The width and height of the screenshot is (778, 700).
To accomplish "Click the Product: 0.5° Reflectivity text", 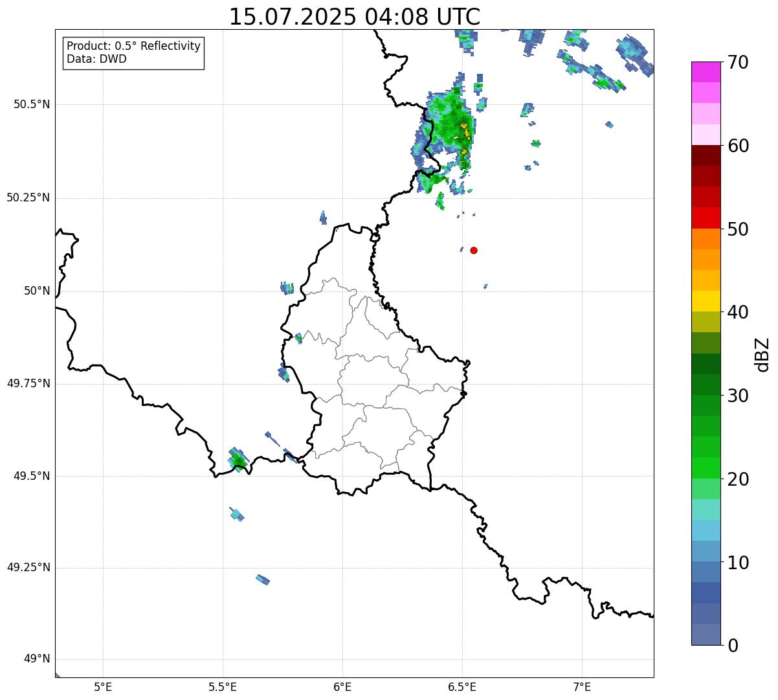I will coord(133,46).
